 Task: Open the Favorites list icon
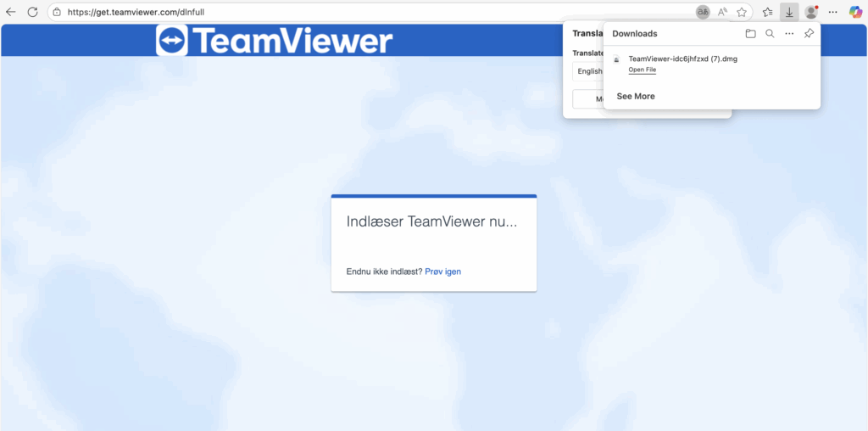[x=768, y=12]
